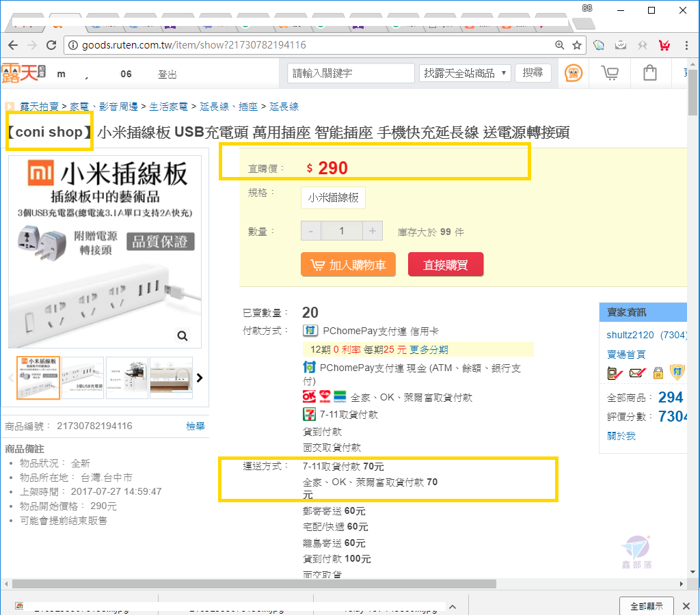700x615 pixels.
Task: Select second product thumbnail
Action: pyautogui.click(x=83, y=378)
